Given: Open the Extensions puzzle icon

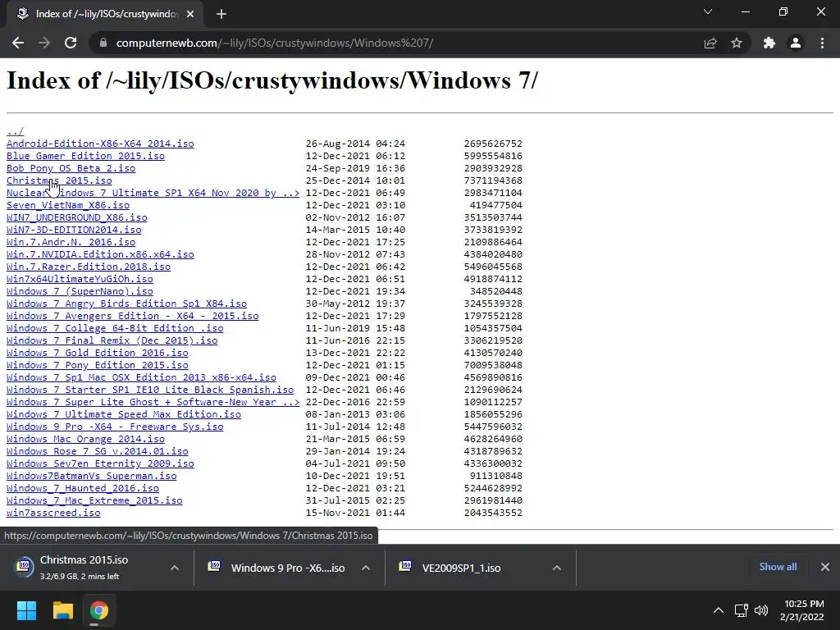Looking at the screenshot, I should pos(769,43).
